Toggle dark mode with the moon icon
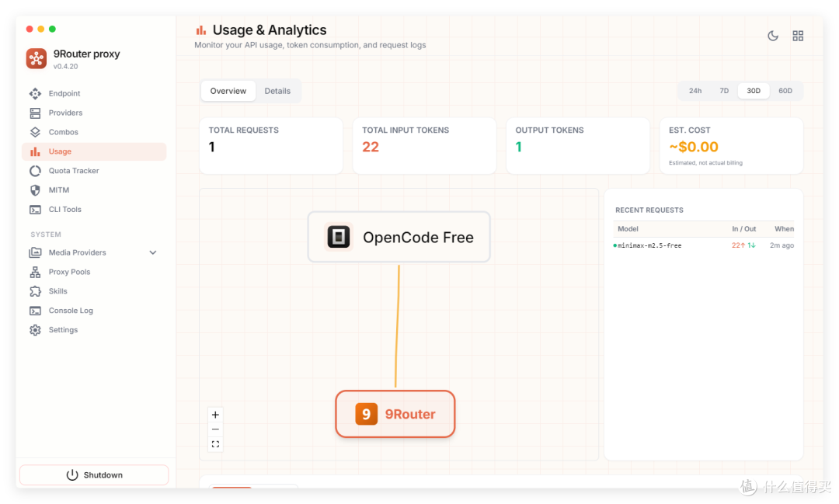Image resolution: width=839 pixels, height=504 pixels. (x=773, y=36)
